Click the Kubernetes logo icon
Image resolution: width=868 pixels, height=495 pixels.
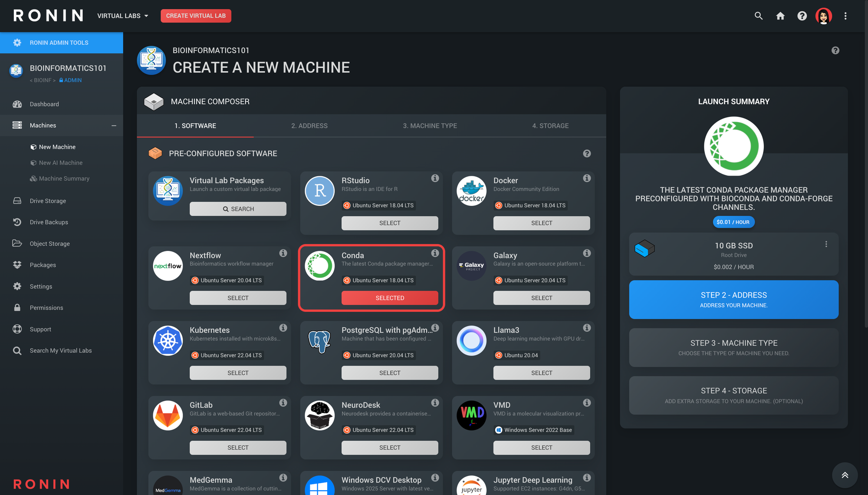[x=168, y=341]
